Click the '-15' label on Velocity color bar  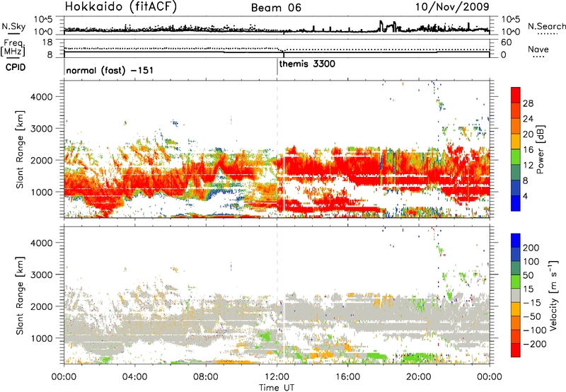532,303
